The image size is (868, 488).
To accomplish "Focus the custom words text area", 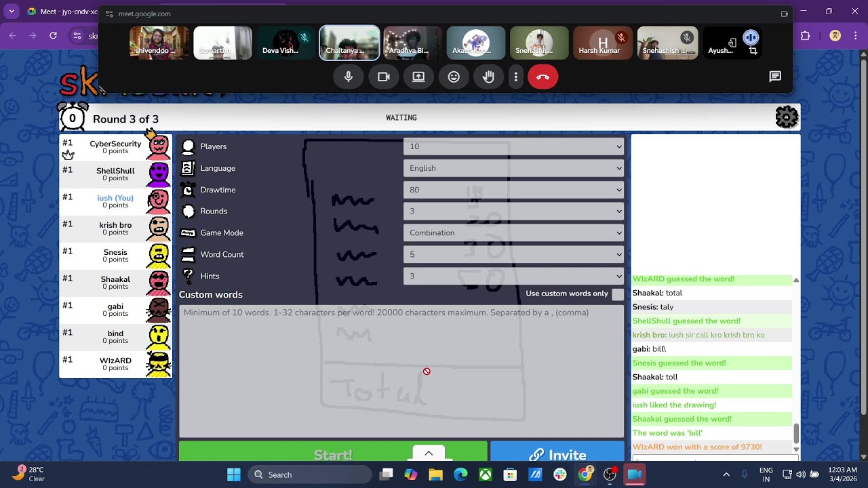I will pos(401,371).
